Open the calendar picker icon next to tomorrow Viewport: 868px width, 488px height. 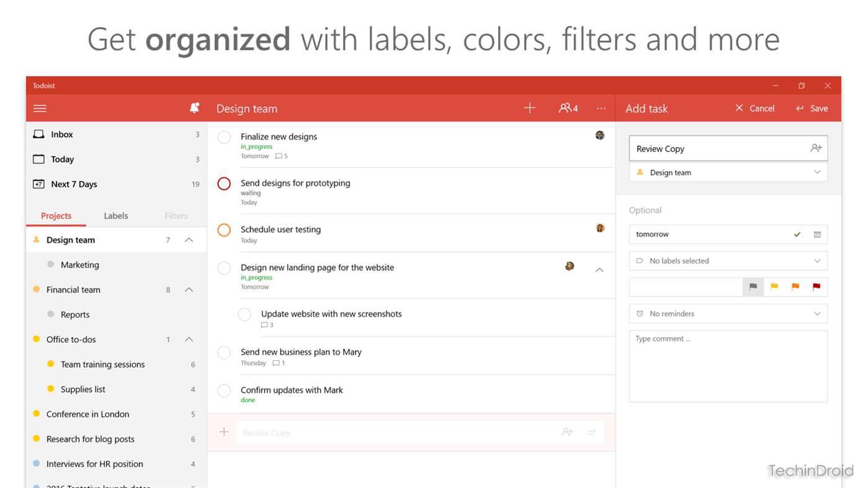817,234
